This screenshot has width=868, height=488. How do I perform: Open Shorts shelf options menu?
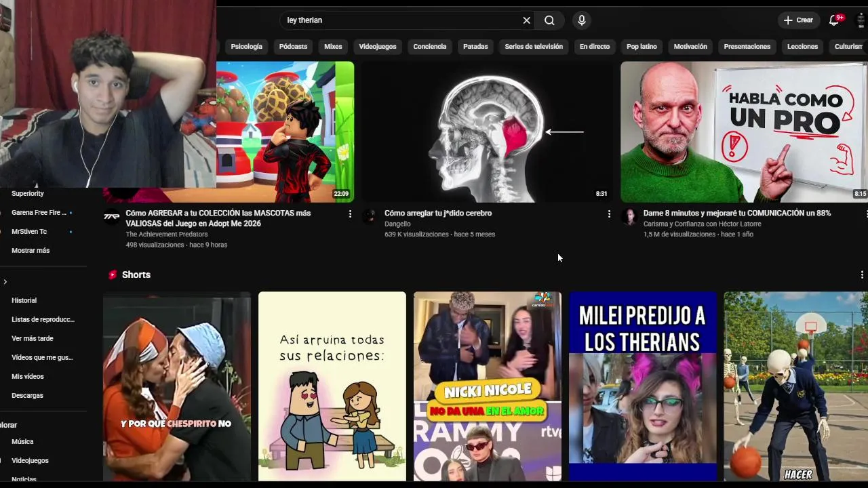coord(862,274)
